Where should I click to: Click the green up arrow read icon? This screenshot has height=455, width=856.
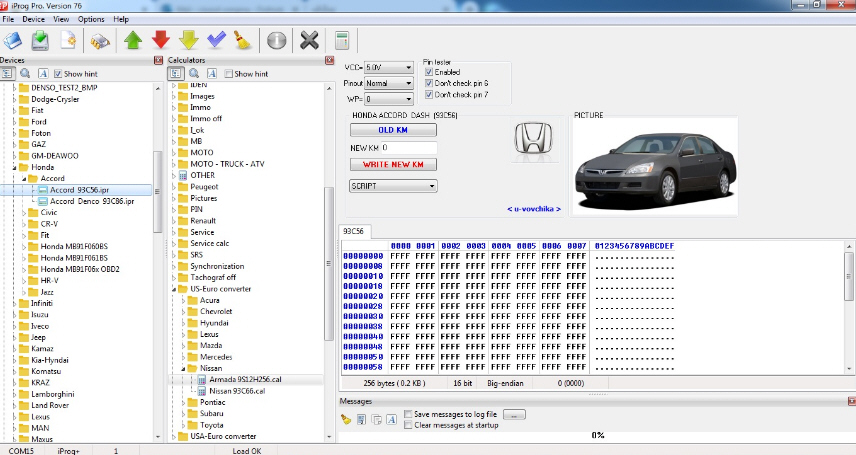132,41
